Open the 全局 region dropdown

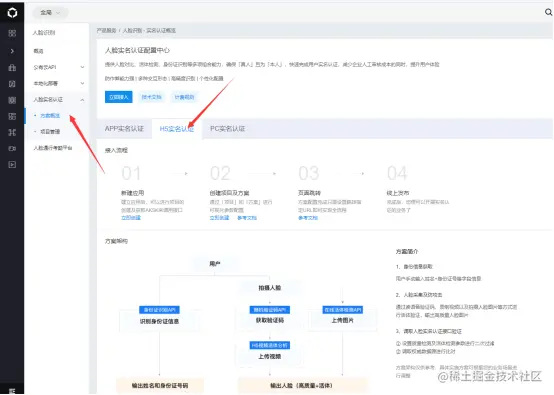coord(50,13)
